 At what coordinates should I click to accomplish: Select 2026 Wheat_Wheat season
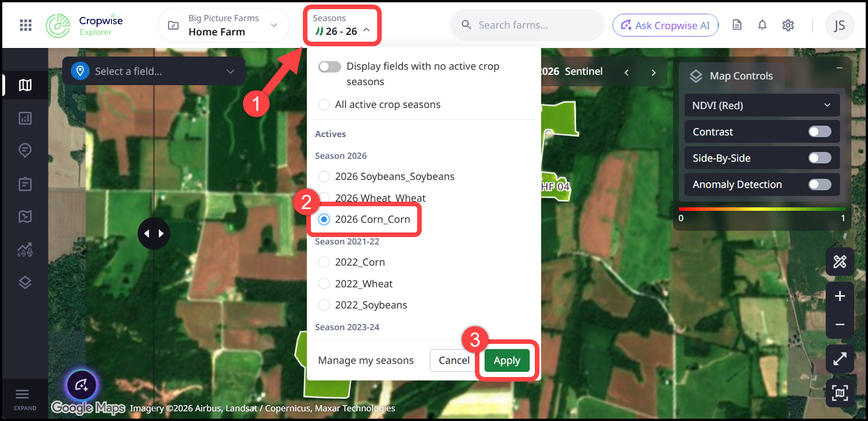pyautogui.click(x=324, y=198)
